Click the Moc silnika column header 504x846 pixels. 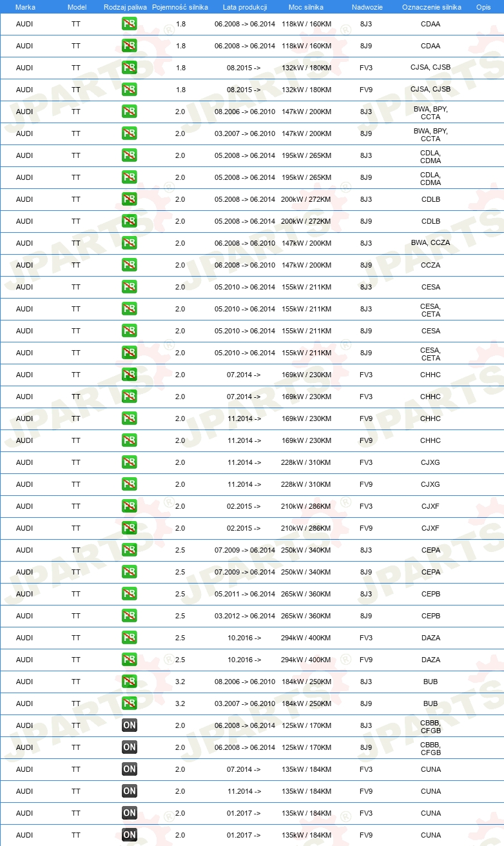(306, 6)
